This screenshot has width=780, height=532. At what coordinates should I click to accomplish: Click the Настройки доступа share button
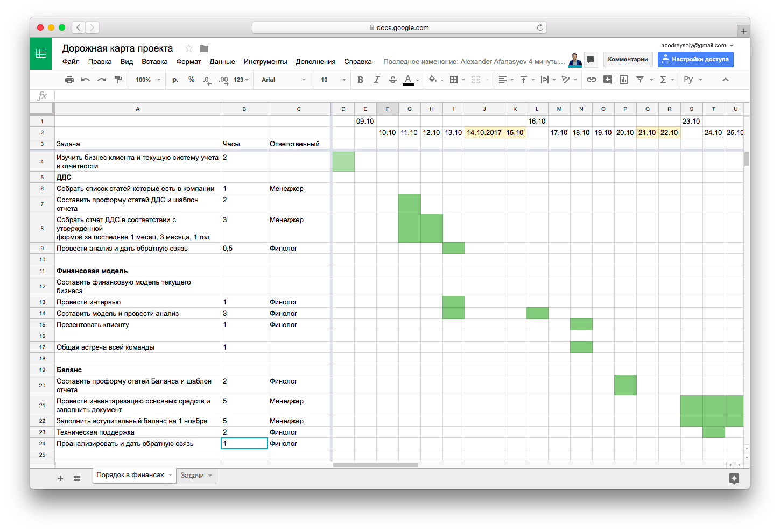coord(695,59)
